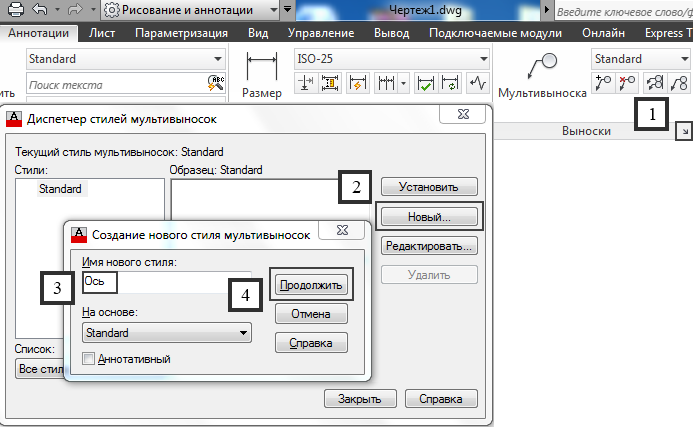694x428 pixels.
Task: Click the large Размер dimension tool
Action: coord(262,74)
